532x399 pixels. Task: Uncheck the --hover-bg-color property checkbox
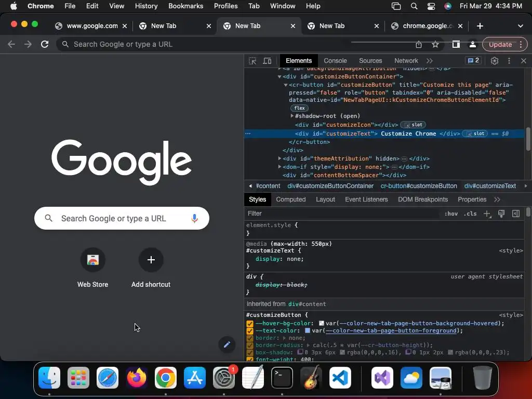[250, 324]
